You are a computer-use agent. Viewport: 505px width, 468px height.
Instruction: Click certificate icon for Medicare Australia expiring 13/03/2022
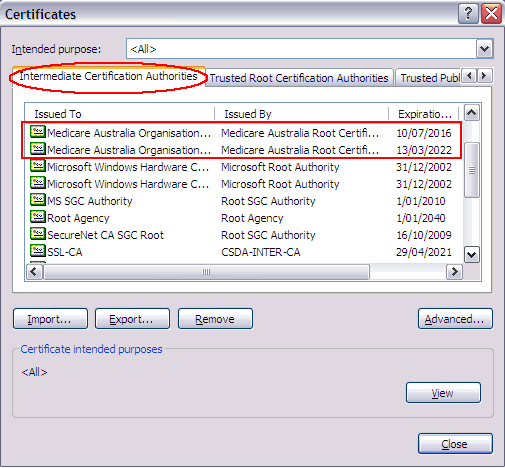[38, 149]
